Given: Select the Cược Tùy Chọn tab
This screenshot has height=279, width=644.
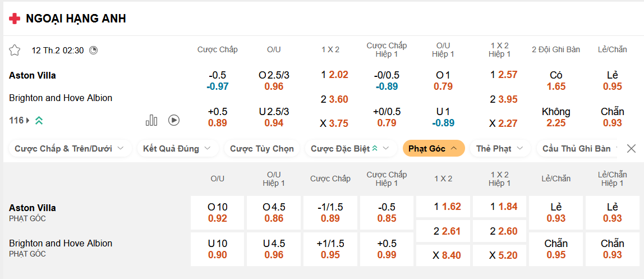Looking at the screenshot, I should [261, 149].
